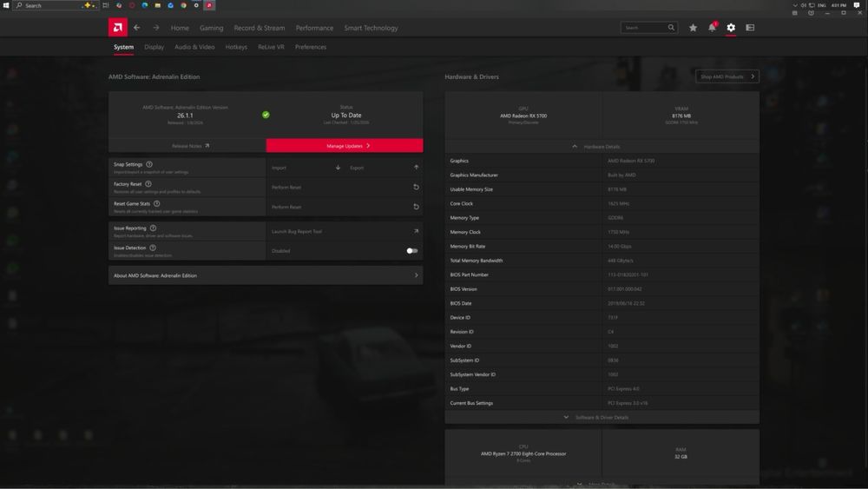Select the System sub-tab
Image resolution: width=868 pixels, height=489 pixels.
point(123,47)
